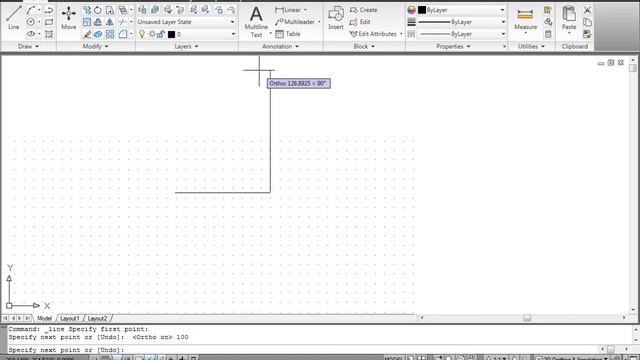Click the horizontal scrollbar thumb of drawing area
This screenshot has width=640, height=360.
pyautogui.click(x=527, y=318)
